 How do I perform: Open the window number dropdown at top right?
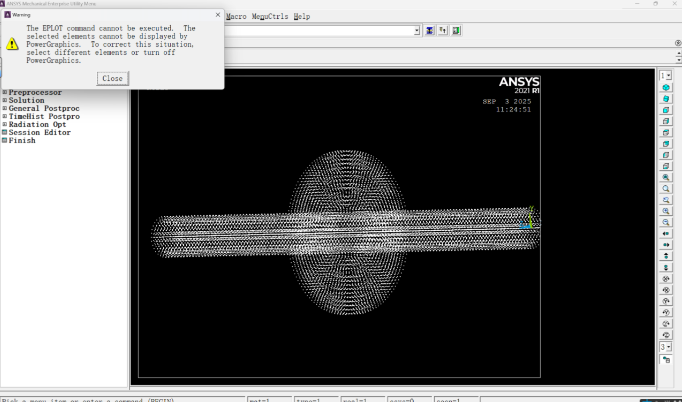pos(666,76)
